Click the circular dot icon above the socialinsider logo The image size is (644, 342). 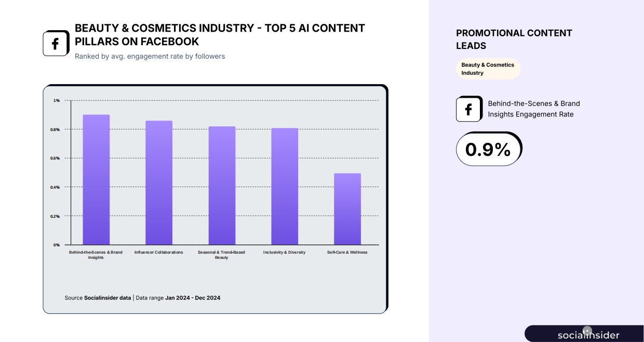587,330
